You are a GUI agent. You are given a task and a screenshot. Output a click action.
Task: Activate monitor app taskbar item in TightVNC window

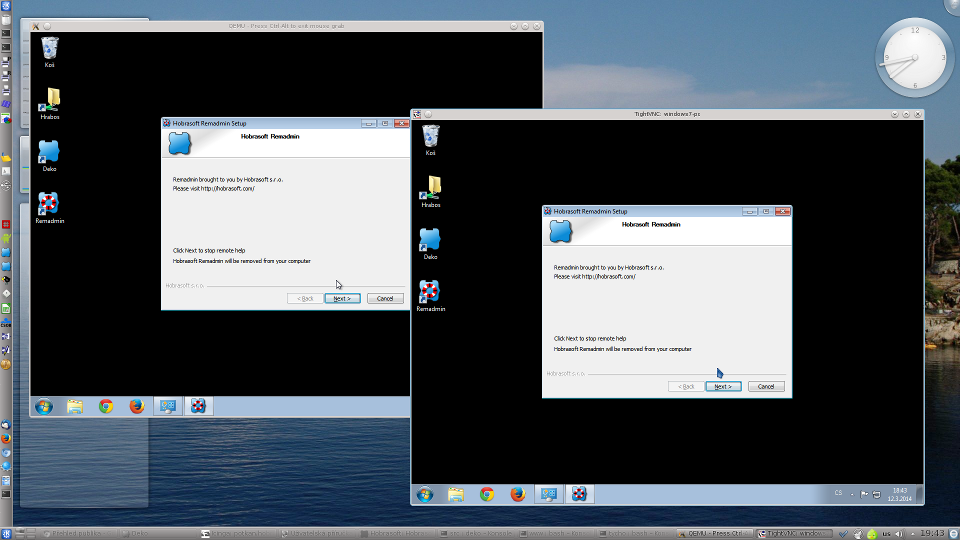coord(549,493)
